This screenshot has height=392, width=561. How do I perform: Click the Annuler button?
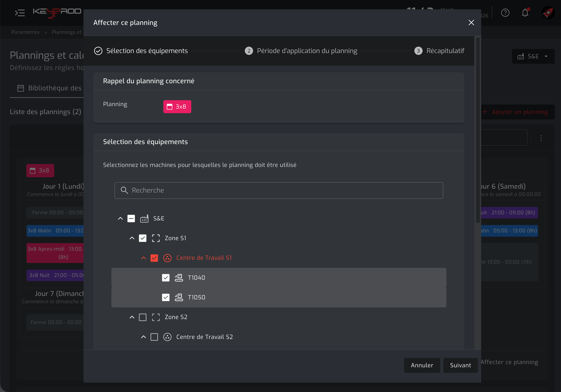click(x=422, y=365)
